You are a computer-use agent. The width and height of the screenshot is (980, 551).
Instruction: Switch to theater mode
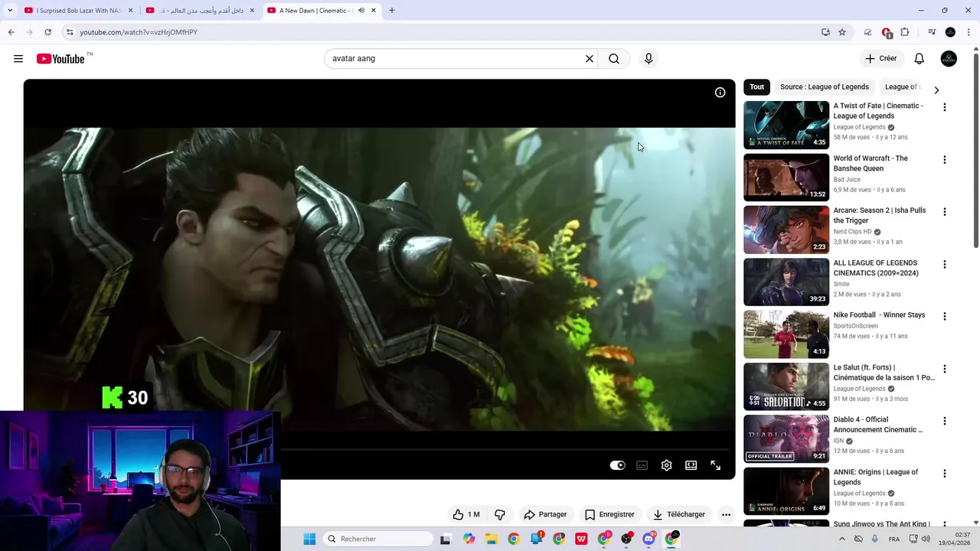tap(691, 465)
